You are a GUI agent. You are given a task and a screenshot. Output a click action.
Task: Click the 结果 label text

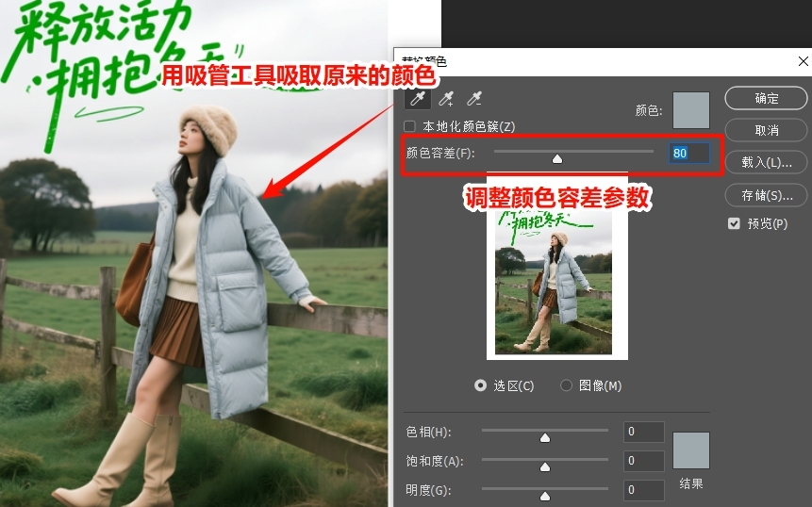coord(691,483)
